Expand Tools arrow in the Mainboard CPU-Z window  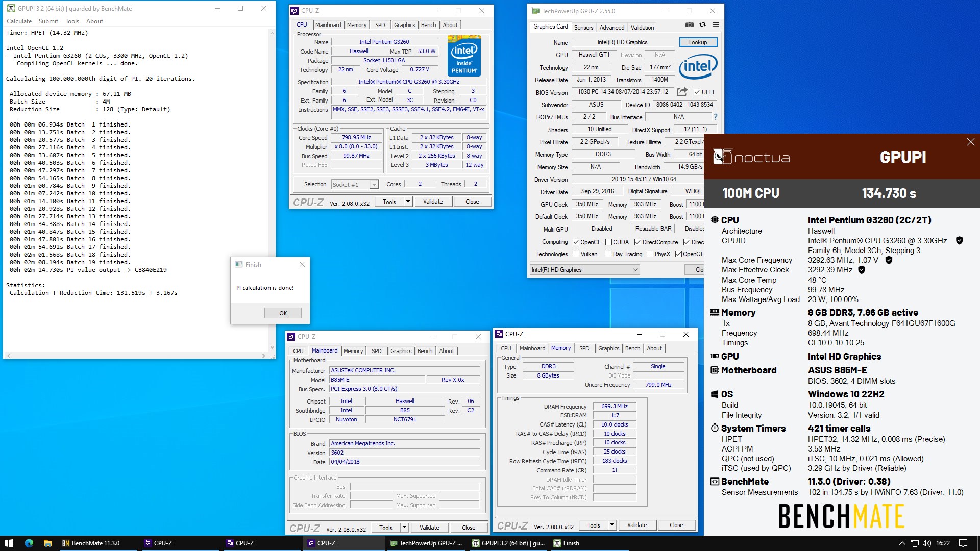coord(404,528)
